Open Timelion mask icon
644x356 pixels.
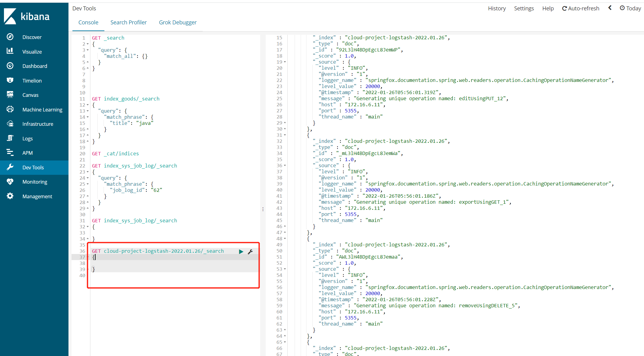click(x=10, y=80)
